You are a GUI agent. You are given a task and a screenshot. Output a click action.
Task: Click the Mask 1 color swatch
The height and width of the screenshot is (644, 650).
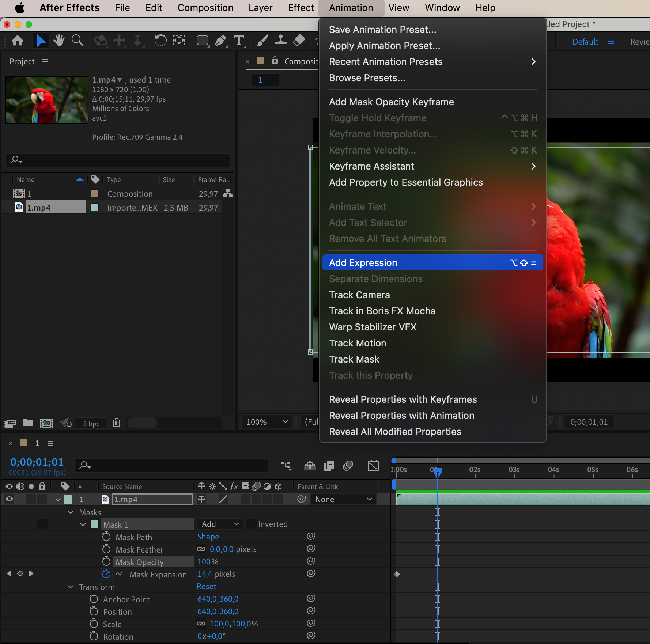click(94, 524)
